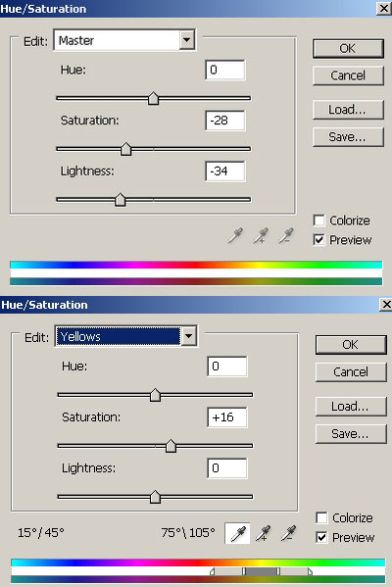Choose Subtract from Sample eyedropper in Yellows dialog
Image resolution: width=392 pixels, height=587 pixels.
288,533
